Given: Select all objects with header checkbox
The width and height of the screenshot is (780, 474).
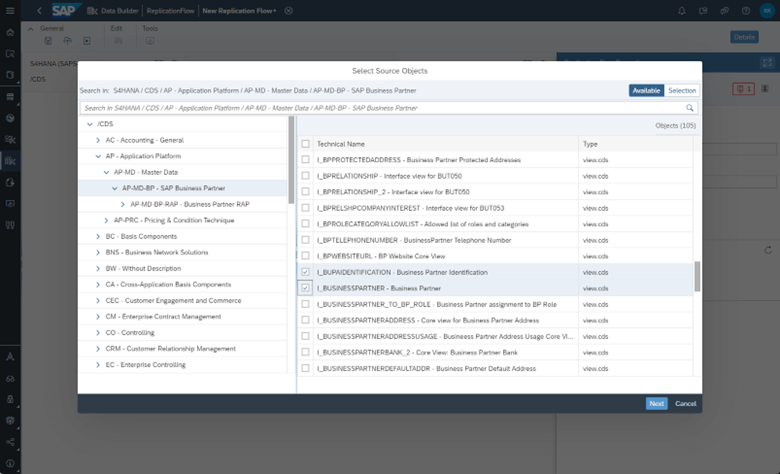Looking at the screenshot, I should pos(305,144).
